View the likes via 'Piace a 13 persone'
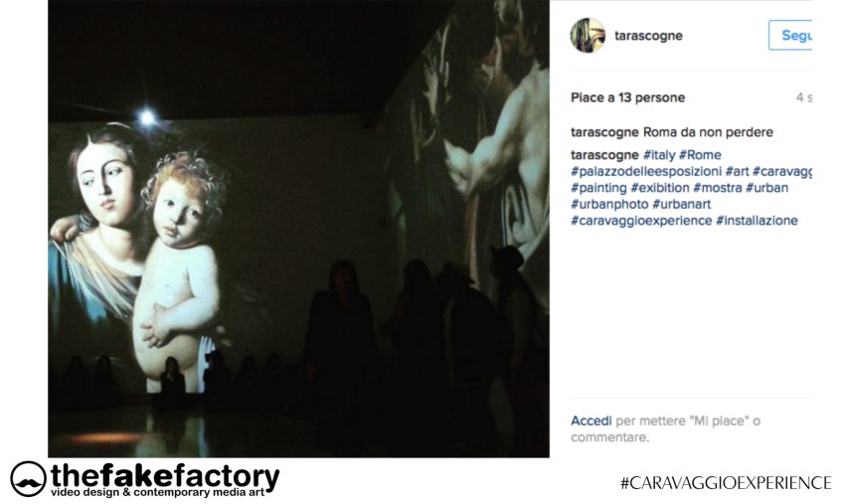Screen dimensions: 843x504 pyautogui.click(x=628, y=97)
